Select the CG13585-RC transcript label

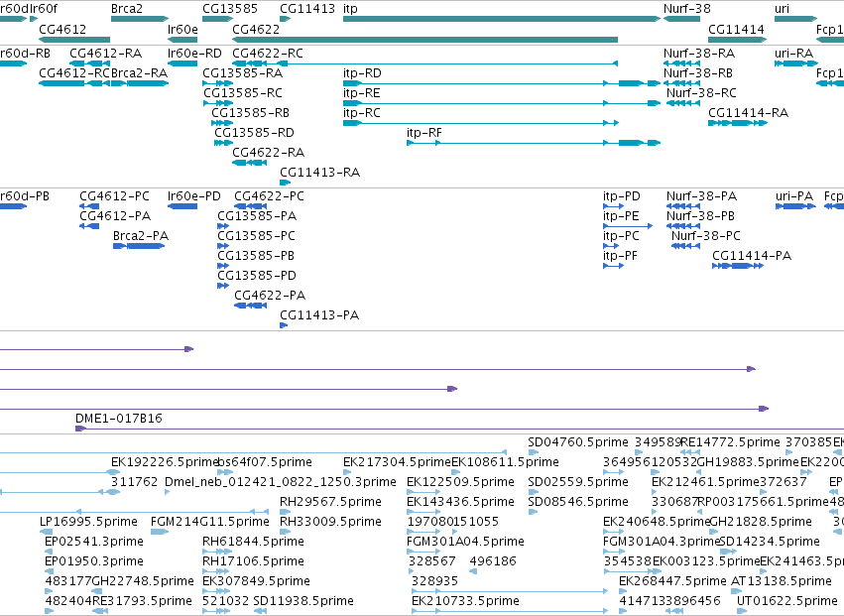tap(243, 92)
